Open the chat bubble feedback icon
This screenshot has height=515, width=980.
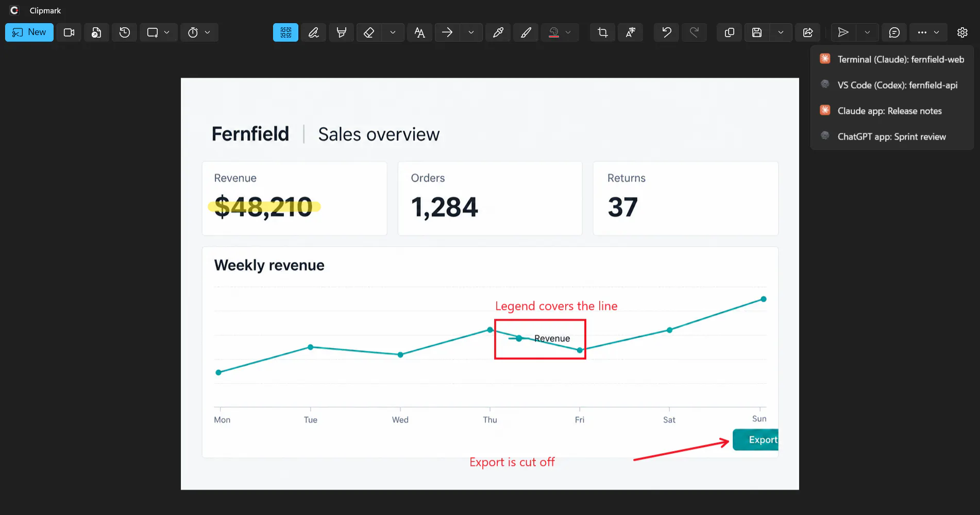894,32
